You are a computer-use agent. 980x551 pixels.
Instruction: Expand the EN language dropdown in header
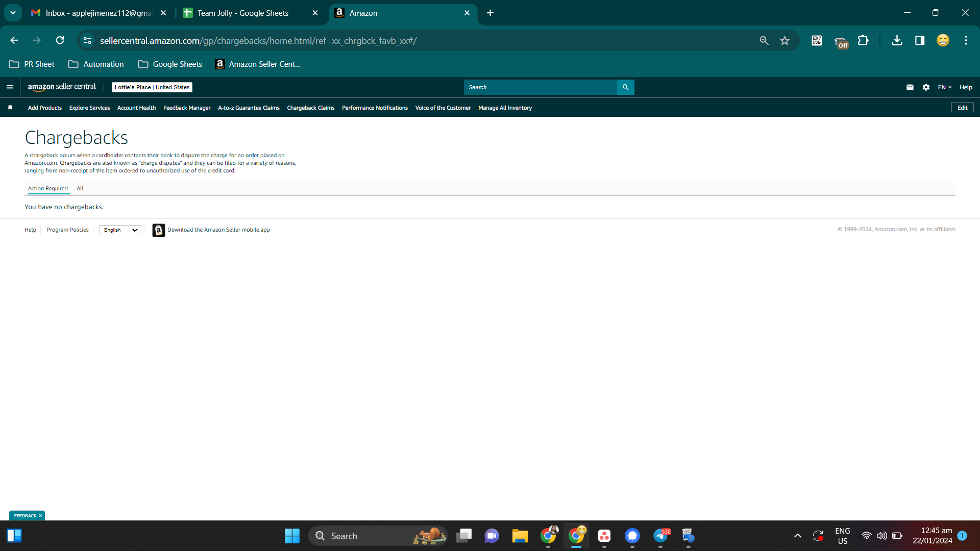944,87
